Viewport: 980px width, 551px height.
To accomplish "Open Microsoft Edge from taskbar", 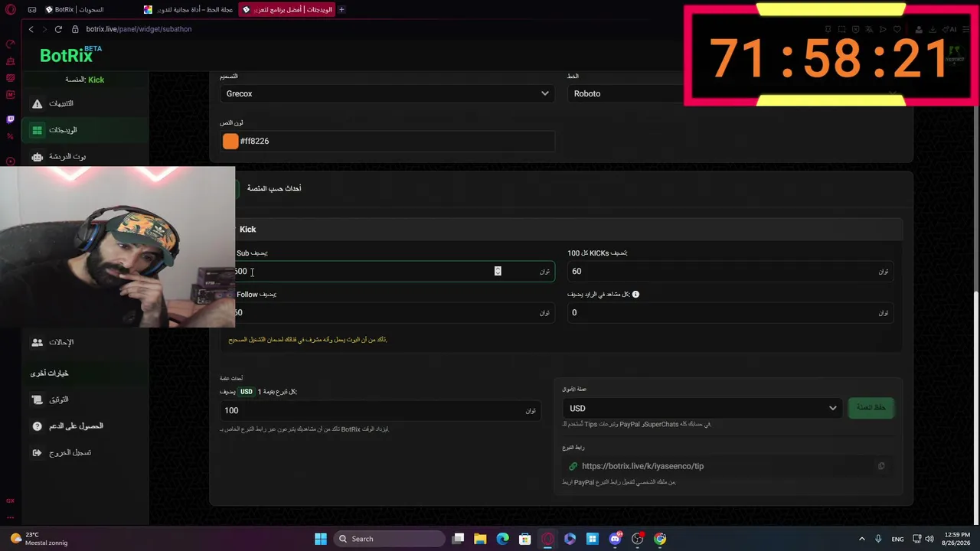I will pos(502,539).
